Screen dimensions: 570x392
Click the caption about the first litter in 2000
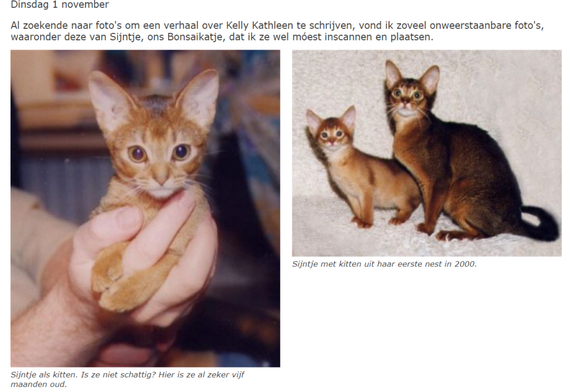[384, 264]
